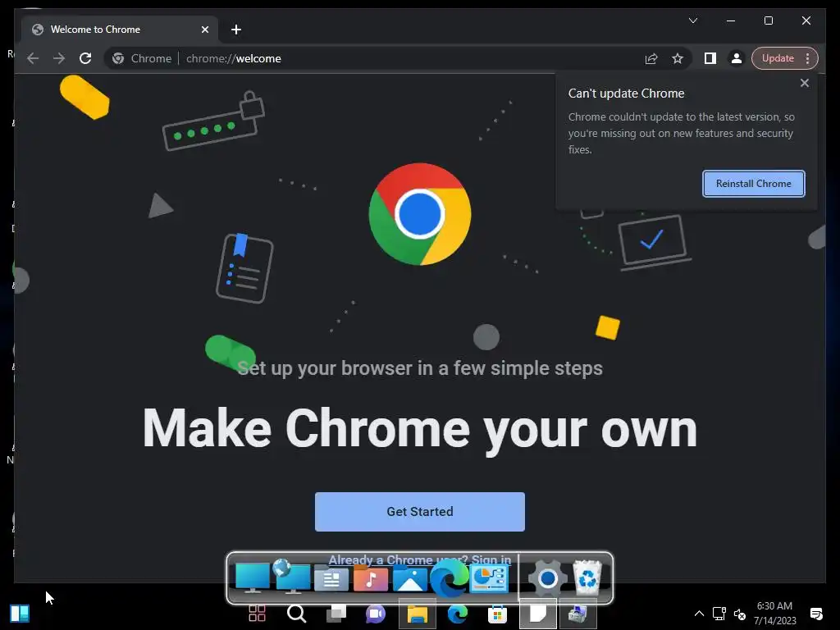Show hidden system tray icons
Screen dimensions: 840x630
(x=699, y=614)
